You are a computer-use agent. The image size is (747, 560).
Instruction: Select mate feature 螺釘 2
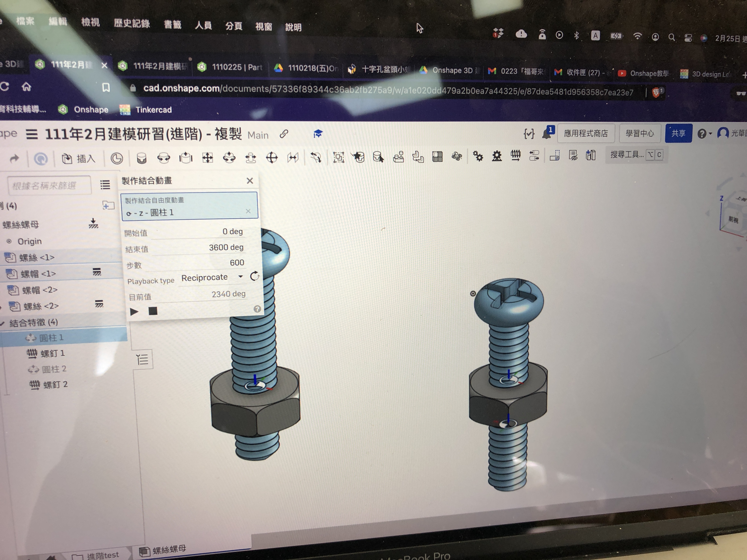49,384
